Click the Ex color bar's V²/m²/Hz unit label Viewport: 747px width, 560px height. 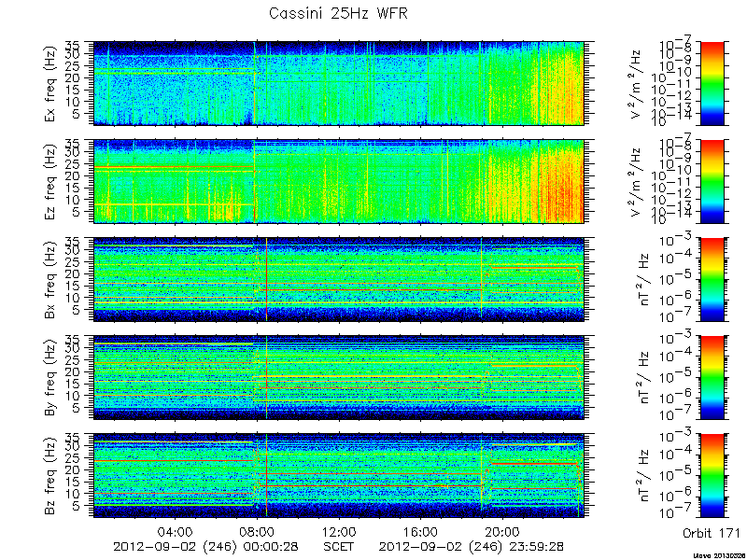click(x=637, y=83)
